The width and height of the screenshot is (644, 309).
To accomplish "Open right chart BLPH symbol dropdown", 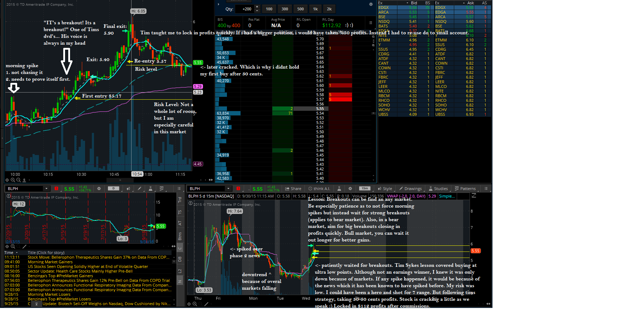I will (x=228, y=189).
